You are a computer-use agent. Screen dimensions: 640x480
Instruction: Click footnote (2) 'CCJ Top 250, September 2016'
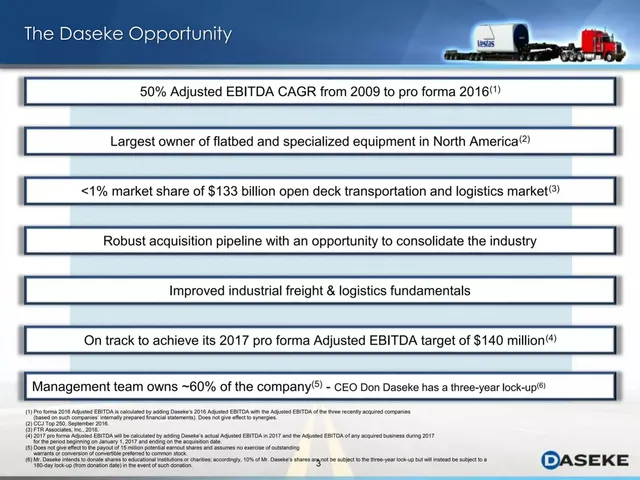coord(67,424)
